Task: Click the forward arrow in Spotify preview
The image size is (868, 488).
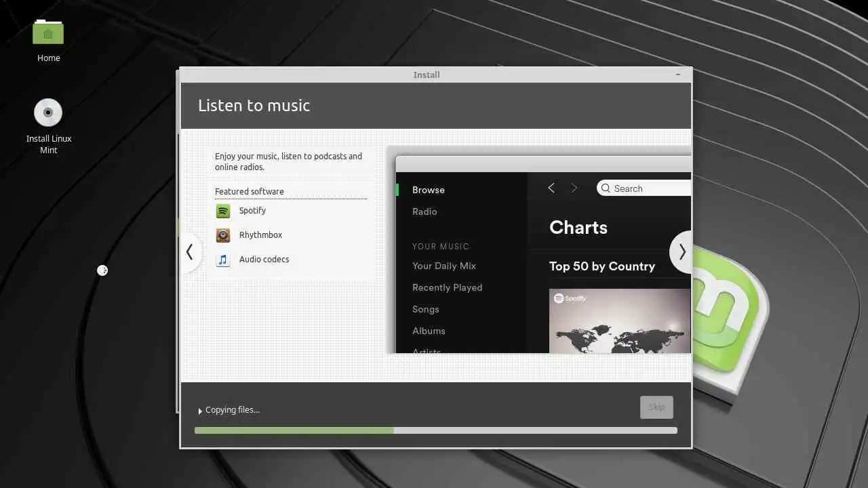Action: point(574,188)
